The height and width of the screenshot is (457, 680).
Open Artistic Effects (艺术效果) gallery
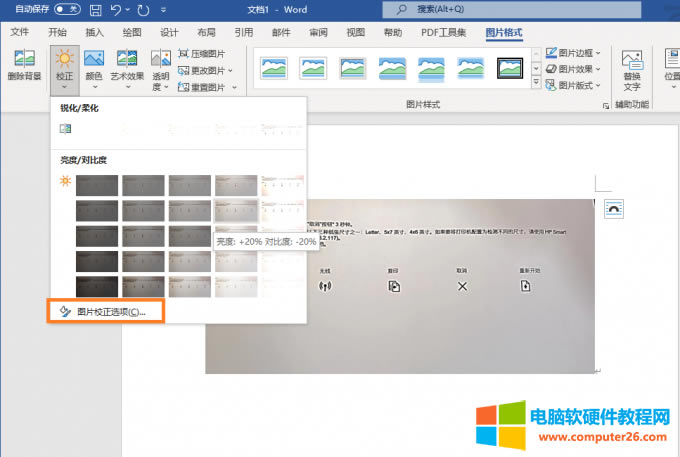click(x=127, y=66)
